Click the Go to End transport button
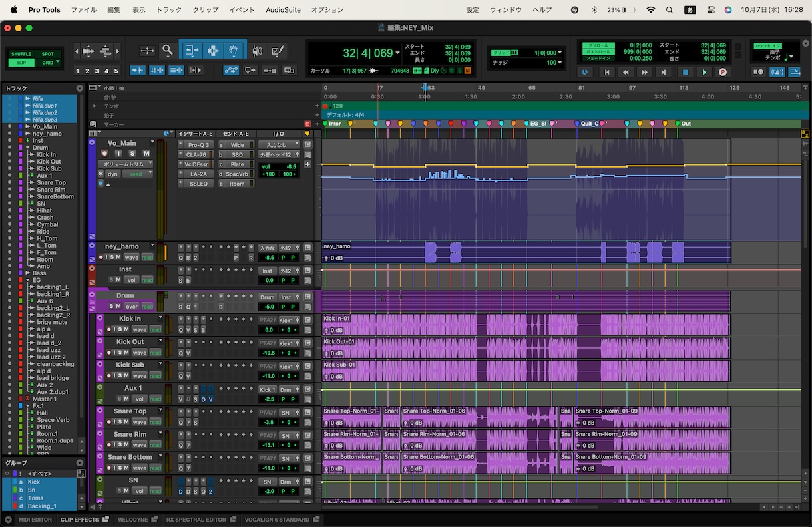Screen dimensions: 812x527 [664, 72]
